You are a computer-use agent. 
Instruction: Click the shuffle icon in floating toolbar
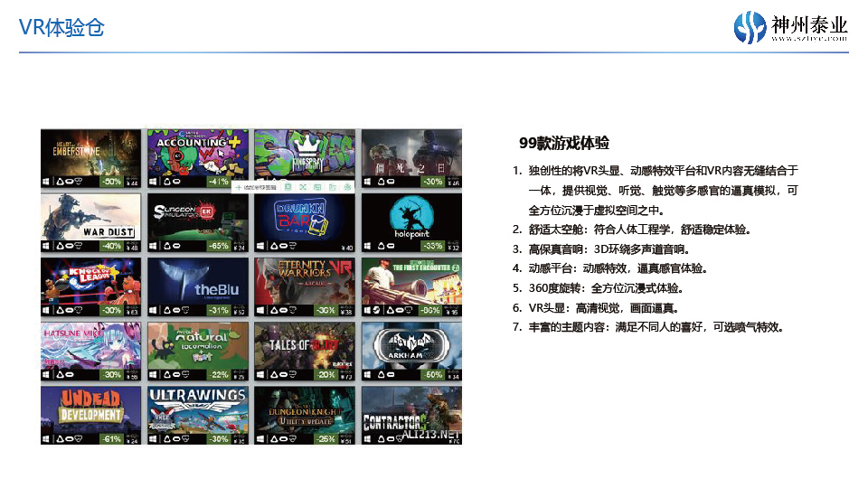click(x=303, y=188)
